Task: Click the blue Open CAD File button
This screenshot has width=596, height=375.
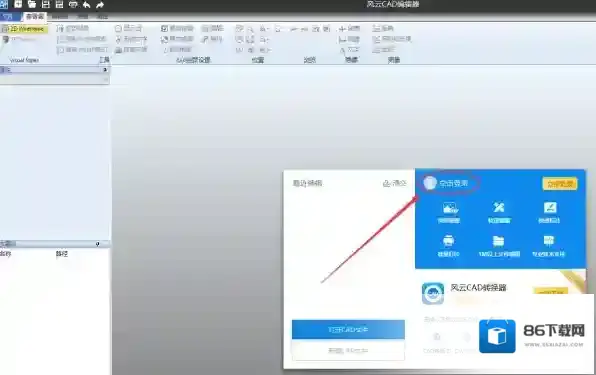Action: coord(348,329)
